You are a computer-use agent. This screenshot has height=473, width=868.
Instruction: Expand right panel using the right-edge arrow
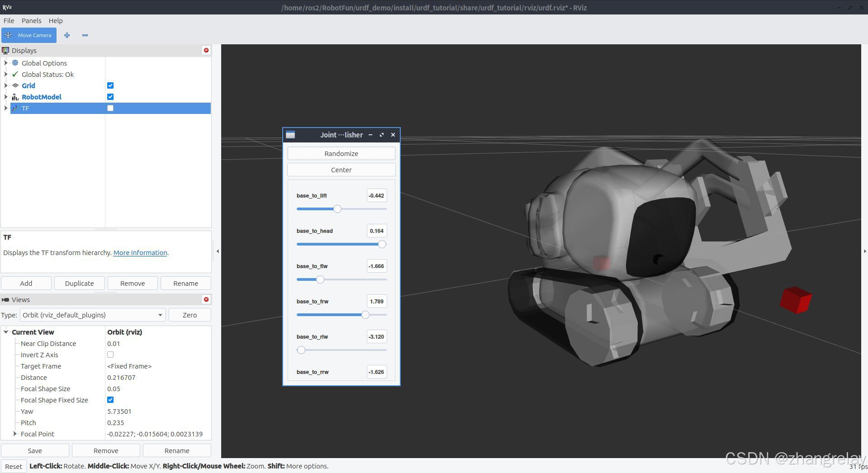point(865,251)
